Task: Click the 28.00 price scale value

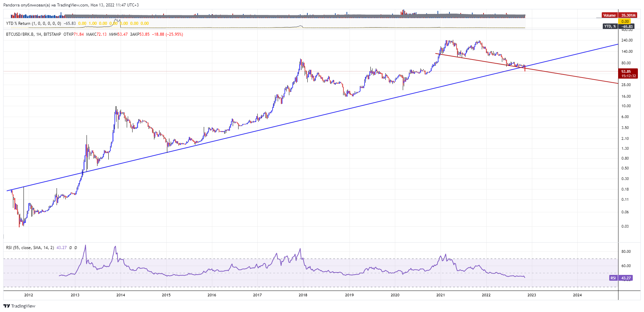Action: coord(626,85)
